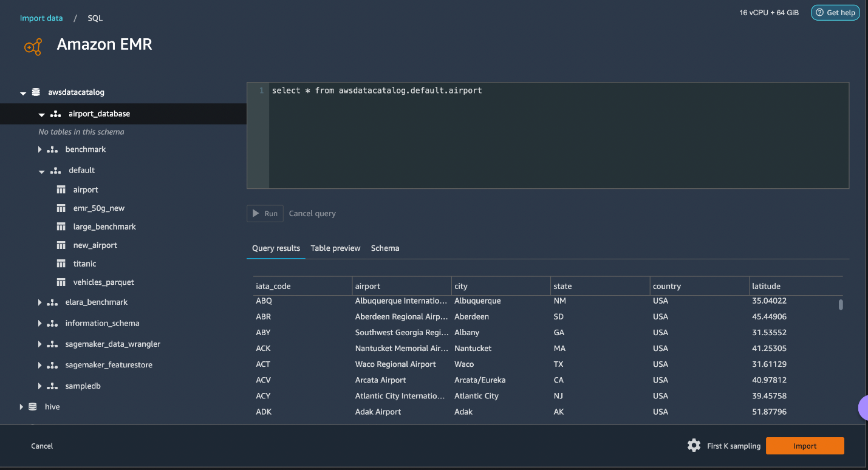
Task: Click the Run query button
Action: pos(265,214)
